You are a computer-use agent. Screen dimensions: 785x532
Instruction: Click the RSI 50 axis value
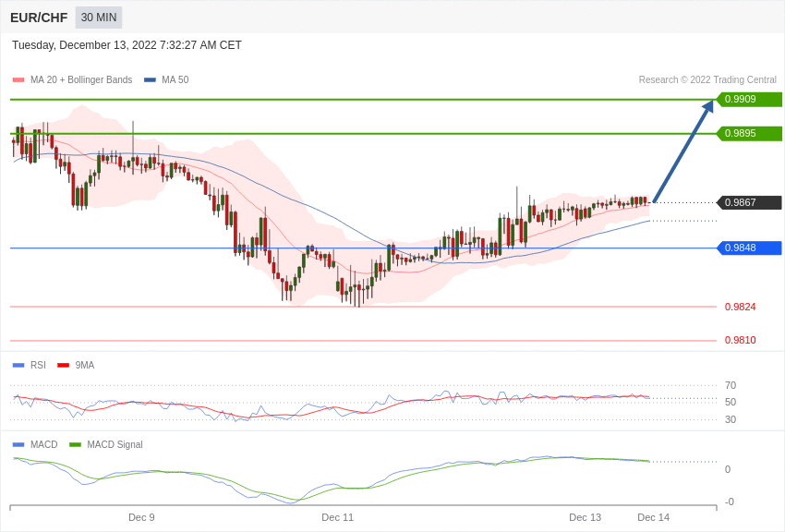point(731,402)
